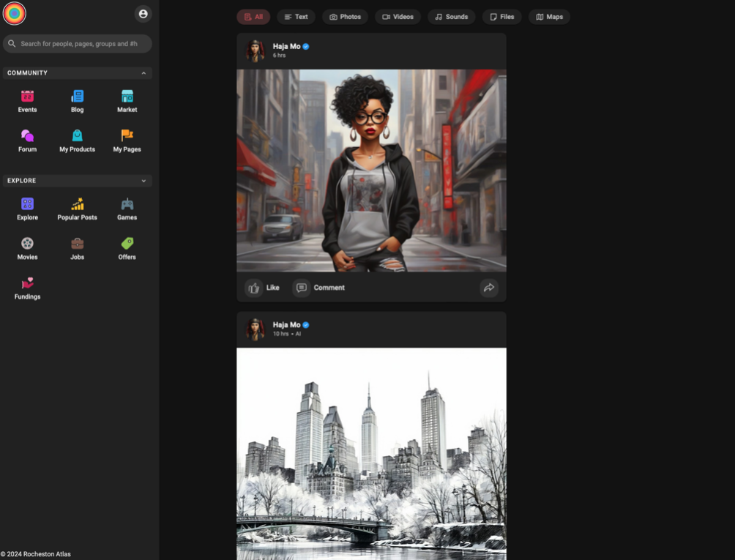This screenshot has height=560, width=735.
Task: Like the first Haja Mo post
Action: point(263,288)
